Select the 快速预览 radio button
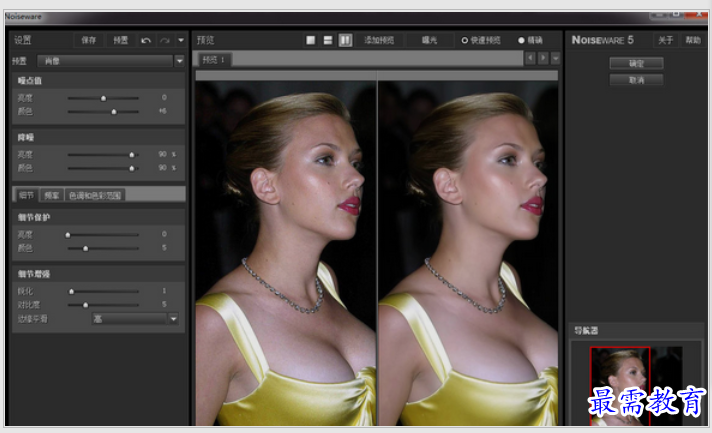712x433 pixels. (465, 40)
